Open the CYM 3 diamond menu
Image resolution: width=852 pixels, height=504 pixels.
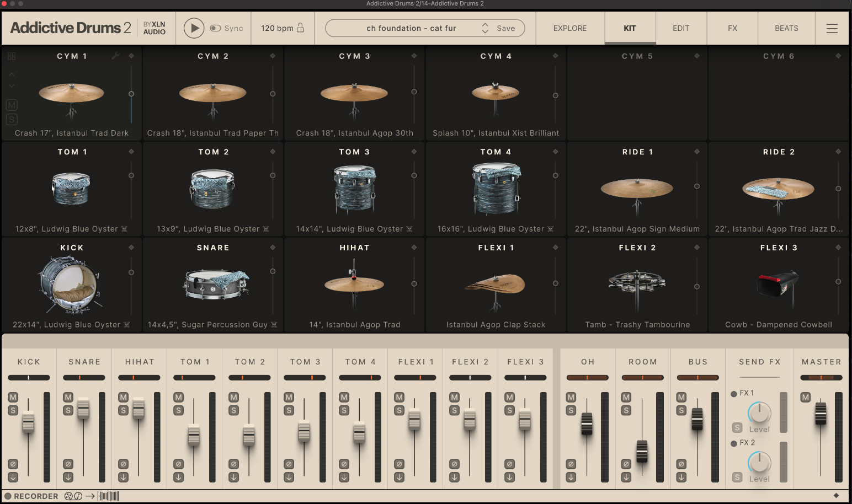coord(414,56)
